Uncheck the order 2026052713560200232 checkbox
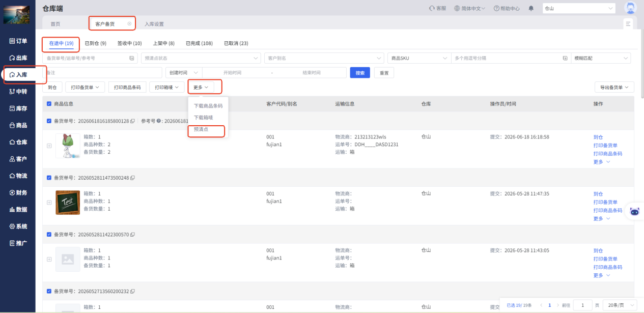The width and height of the screenshot is (644, 313). click(x=49, y=291)
